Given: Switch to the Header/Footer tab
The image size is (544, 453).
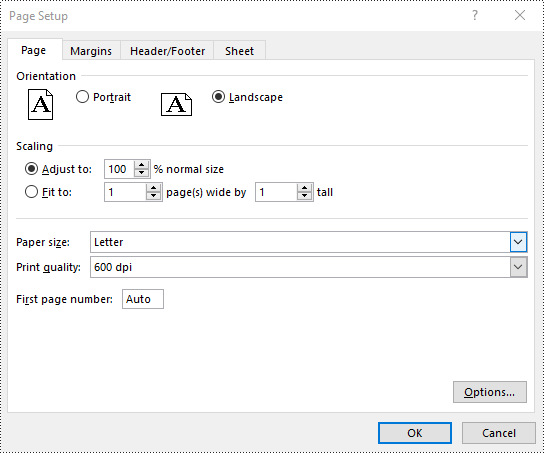Looking at the screenshot, I should pyautogui.click(x=167, y=51).
